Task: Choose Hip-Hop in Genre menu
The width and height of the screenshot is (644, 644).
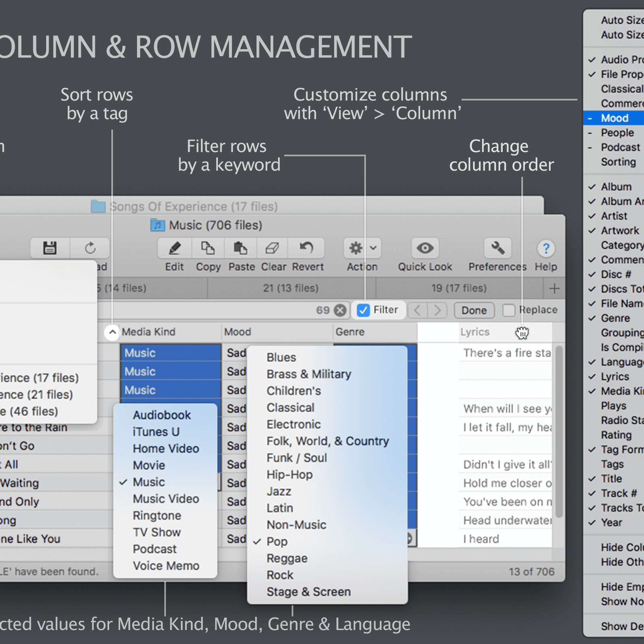Action: pyautogui.click(x=327, y=475)
